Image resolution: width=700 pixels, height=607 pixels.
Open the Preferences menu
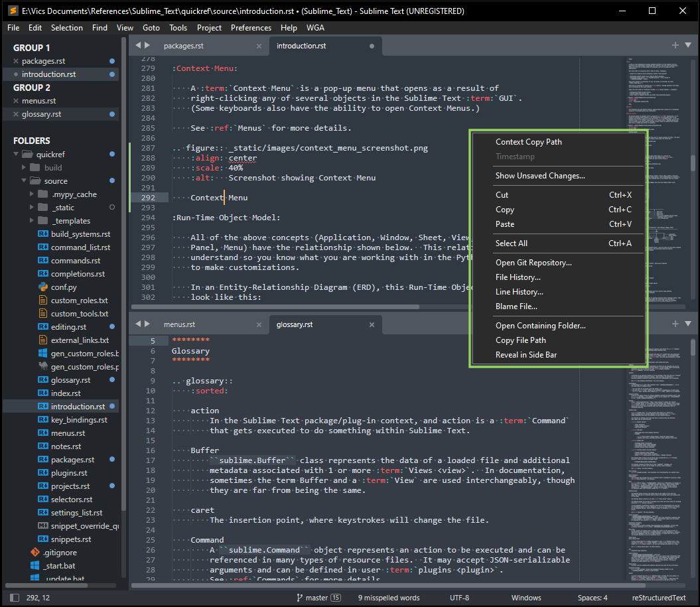251,28
